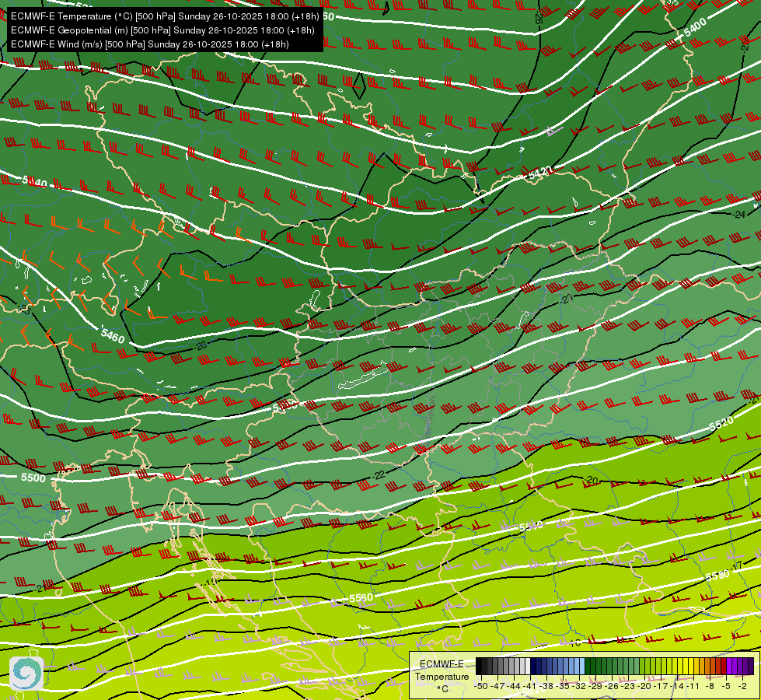Click the -24 isotherm label on the map
Screen dimensions: 761x700
(738, 214)
